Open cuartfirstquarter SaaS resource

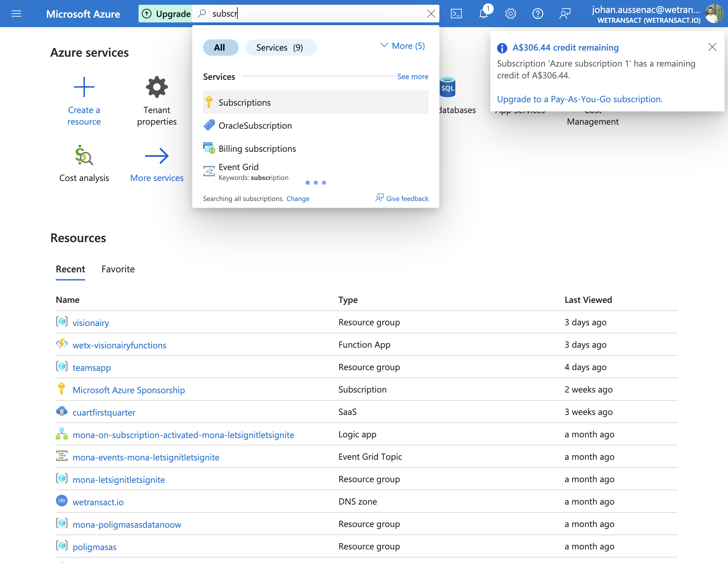[104, 413]
